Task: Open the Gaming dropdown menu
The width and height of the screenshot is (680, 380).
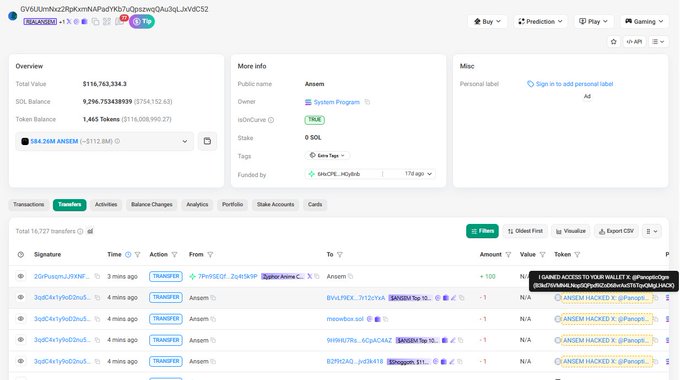Action: point(644,21)
